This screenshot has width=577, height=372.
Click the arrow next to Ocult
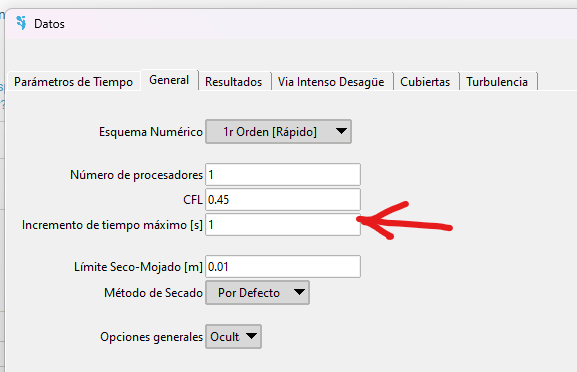251,336
